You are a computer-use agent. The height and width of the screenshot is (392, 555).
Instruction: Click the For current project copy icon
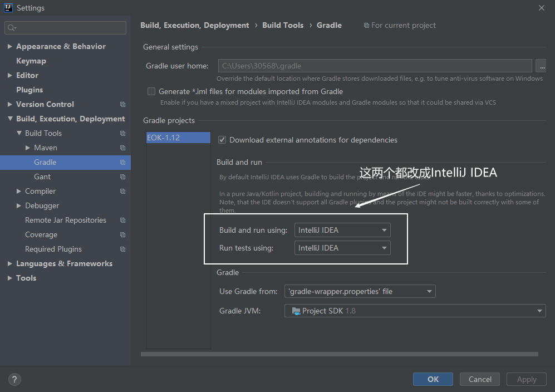[x=366, y=26]
